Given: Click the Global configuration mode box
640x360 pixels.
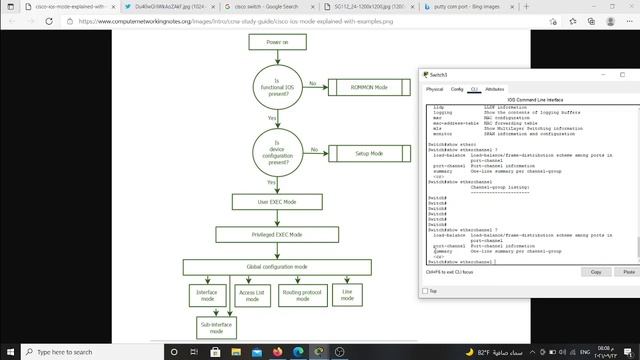Looking at the screenshot, I should (x=277, y=267).
